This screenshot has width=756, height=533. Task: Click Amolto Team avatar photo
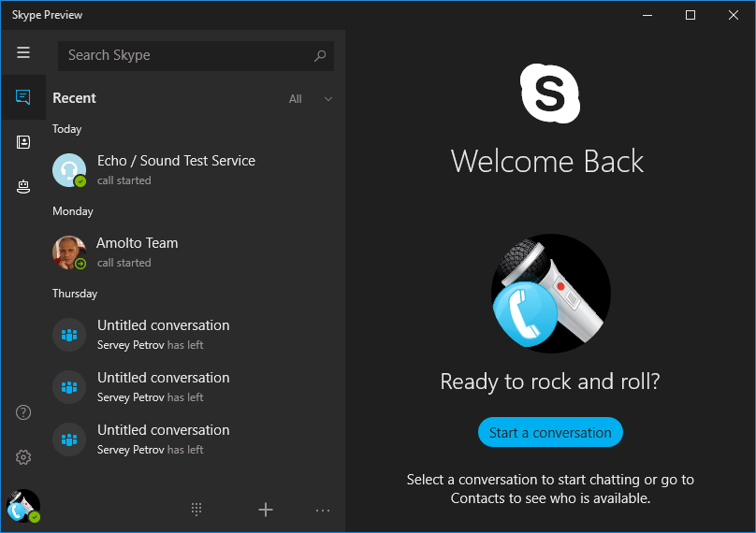[x=69, y=252]
